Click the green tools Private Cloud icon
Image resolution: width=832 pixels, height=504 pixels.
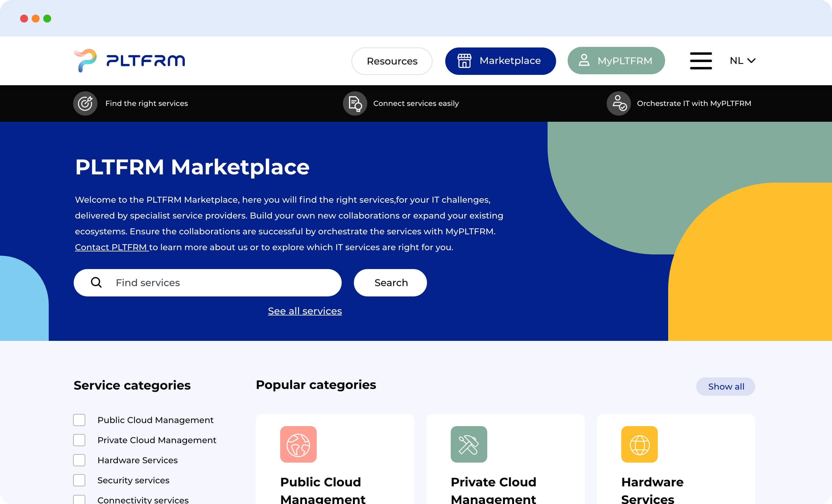(469, 444)
